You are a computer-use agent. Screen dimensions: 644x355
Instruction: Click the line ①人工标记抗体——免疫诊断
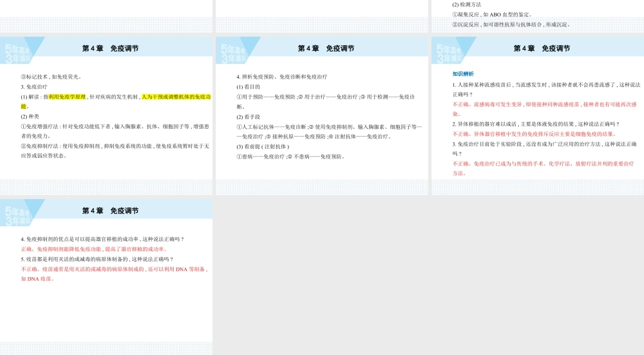point(329,131)
